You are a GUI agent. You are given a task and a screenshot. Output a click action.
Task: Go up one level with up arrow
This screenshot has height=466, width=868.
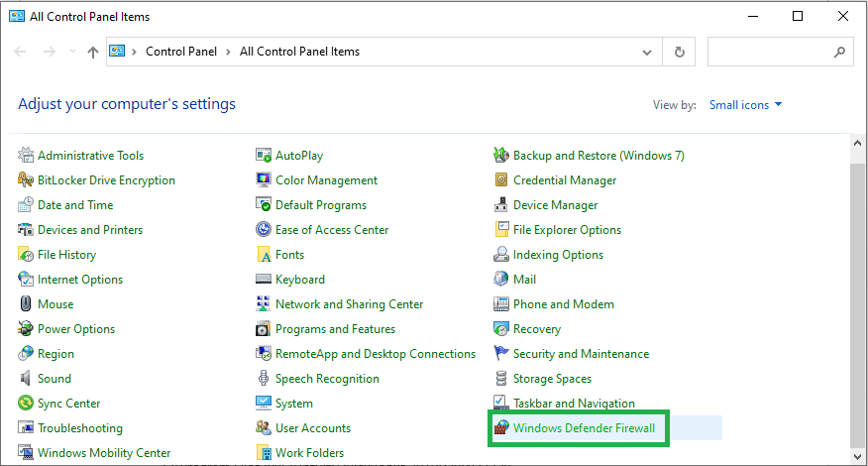pyautogui.click(x=93, y=53)
